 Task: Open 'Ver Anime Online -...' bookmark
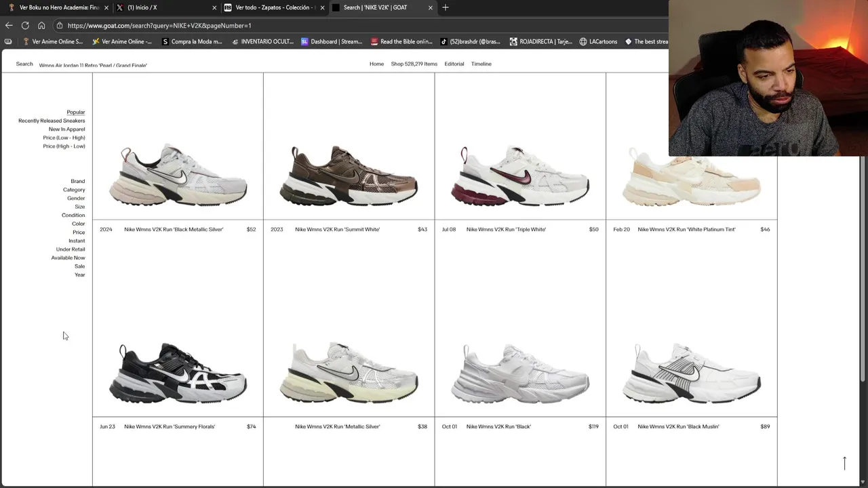[x=123, y=41]
